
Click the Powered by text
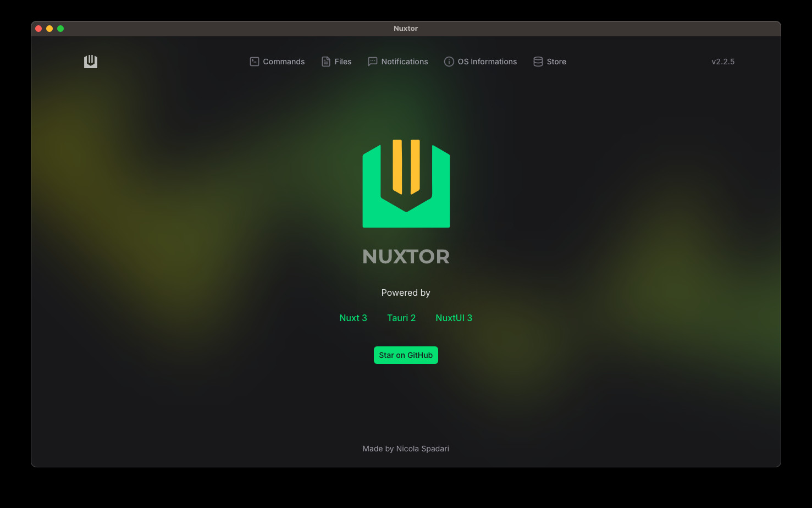406,293
